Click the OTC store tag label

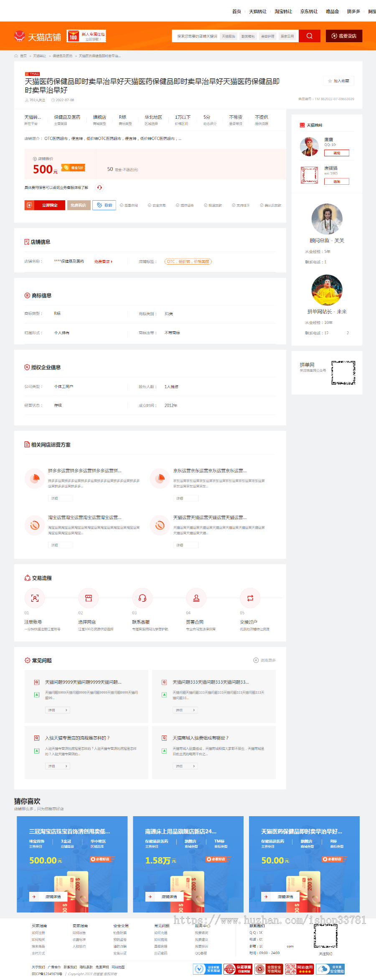pos(188,262)
